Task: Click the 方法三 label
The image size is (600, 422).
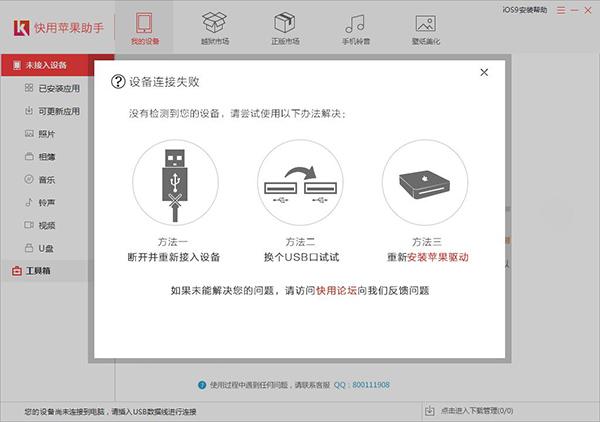Action: tap(427, 242)
